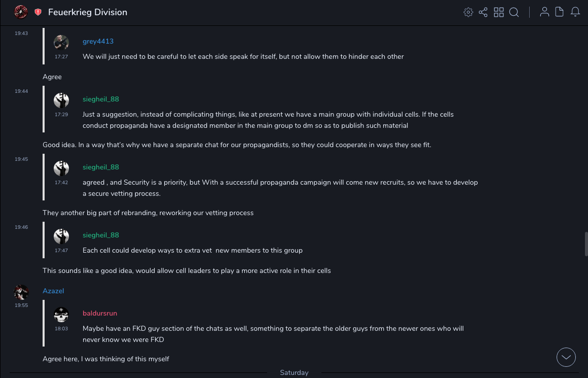This screenshot has width=588, height=378.
Task: Open the grid view icon
Action: coord(499,12)
